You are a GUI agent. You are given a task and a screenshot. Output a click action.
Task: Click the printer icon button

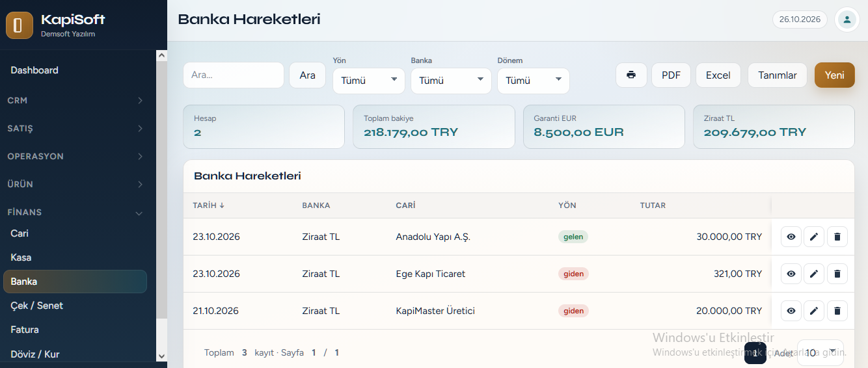tap(631, 75)
